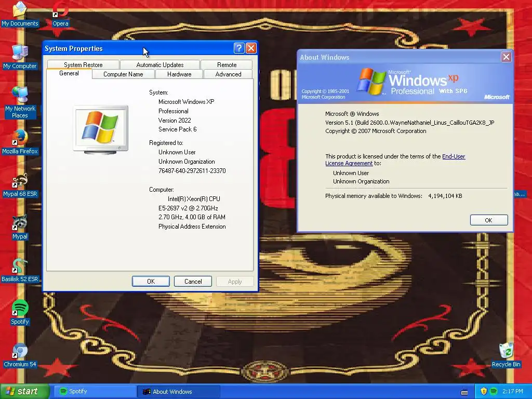532x399 pixels.
Task: Click the Spotify system tray icon
Action: tap(494, 391)
